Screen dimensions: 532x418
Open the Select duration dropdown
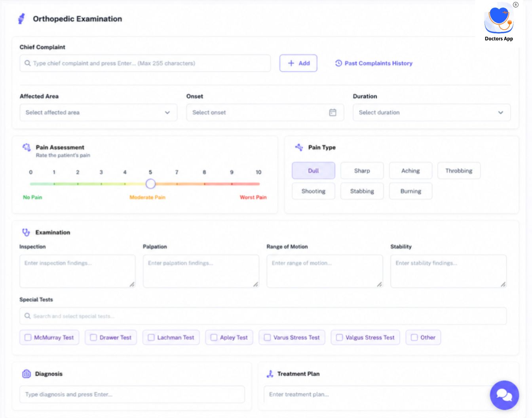(x=432, y=112)
